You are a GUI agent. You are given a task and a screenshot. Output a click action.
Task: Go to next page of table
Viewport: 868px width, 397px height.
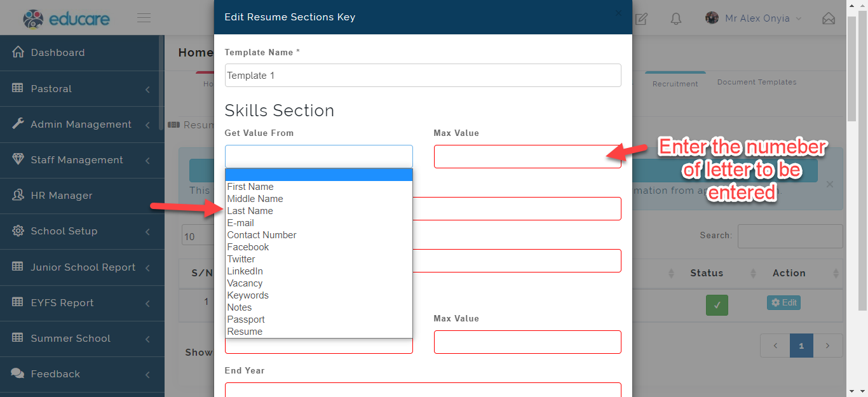(x=828, y=346)
